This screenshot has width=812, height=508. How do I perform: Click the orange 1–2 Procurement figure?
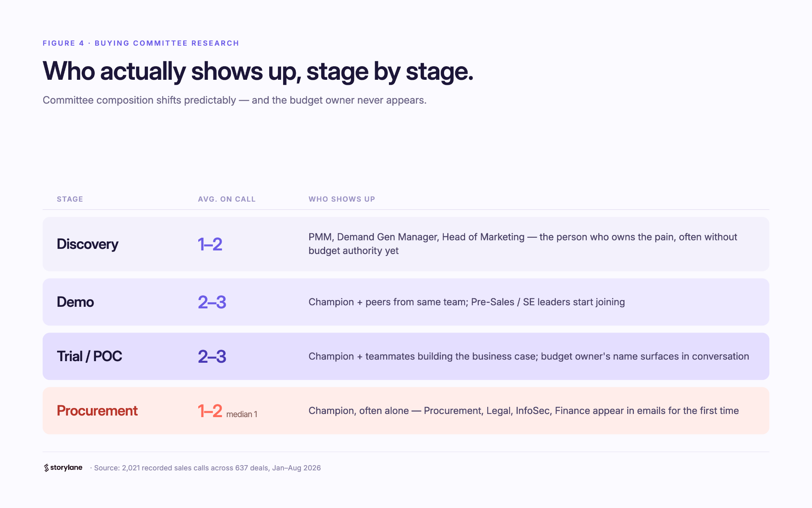210,411
